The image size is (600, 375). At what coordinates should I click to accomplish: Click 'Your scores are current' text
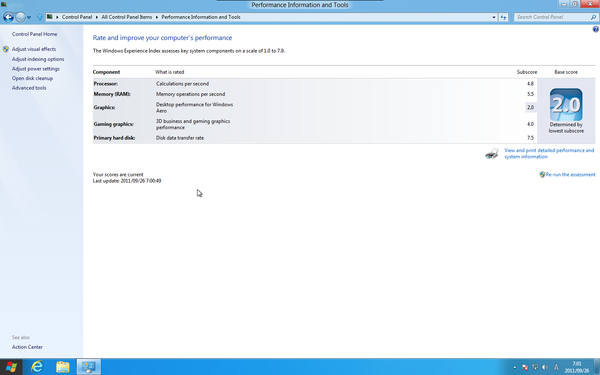pyautogui.click(x=118, y=174)
